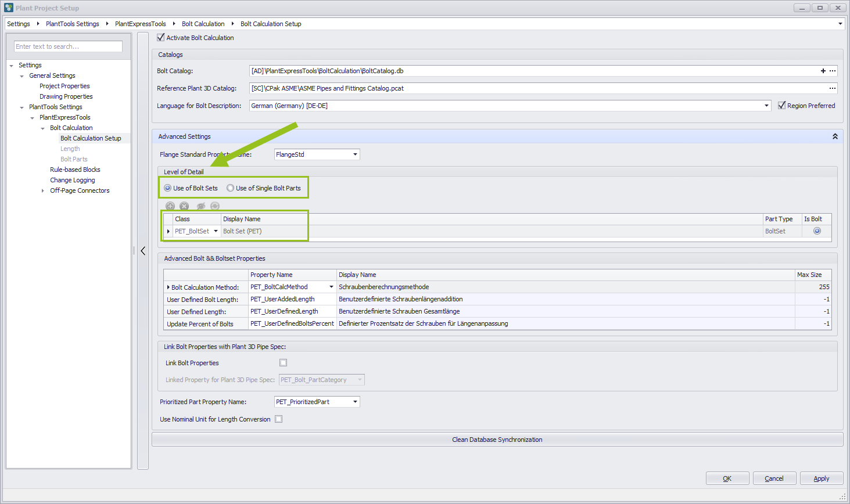Viewport: 850px width, 504px height.
Task: Click the PET_UserDefinedLength property cell
Action: tap(292, 311)
